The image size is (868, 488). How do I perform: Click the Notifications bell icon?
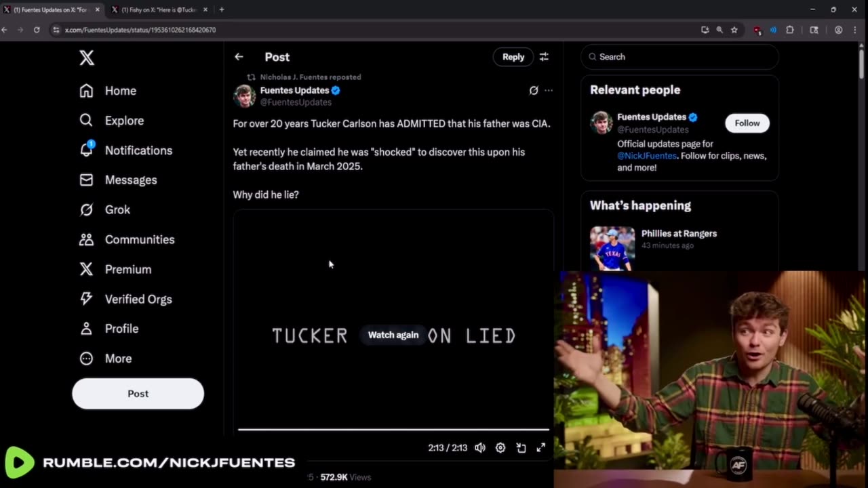[x=86, y=150]
